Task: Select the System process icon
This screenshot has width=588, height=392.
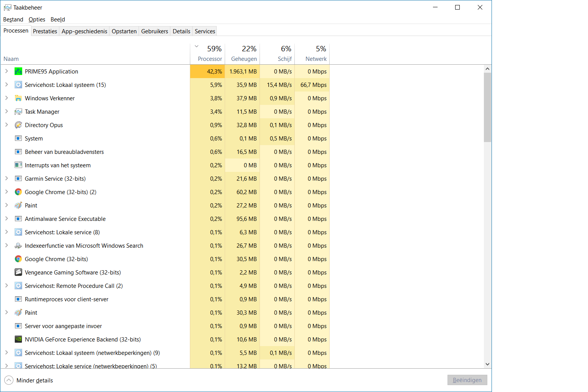Action: [18, 138]
